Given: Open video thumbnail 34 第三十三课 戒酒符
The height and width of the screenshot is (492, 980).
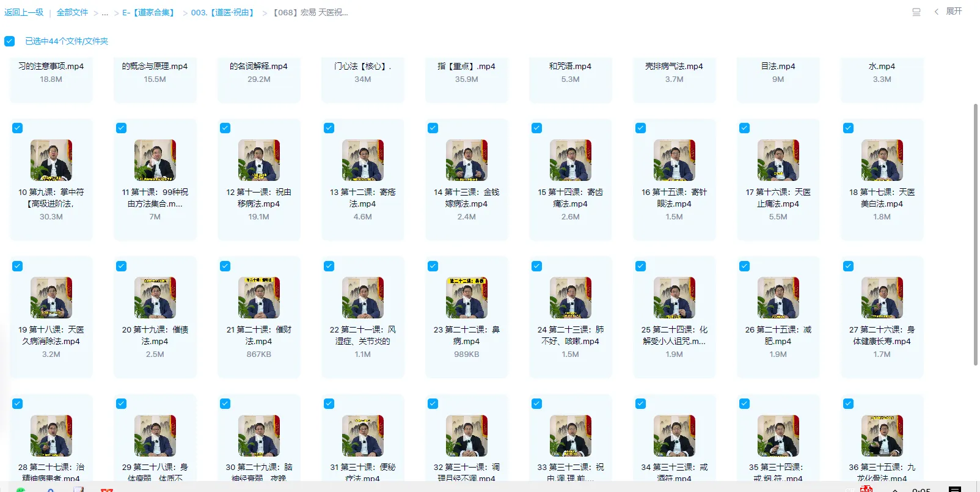Looking at the screenshot, I should [x=674, y=436].
